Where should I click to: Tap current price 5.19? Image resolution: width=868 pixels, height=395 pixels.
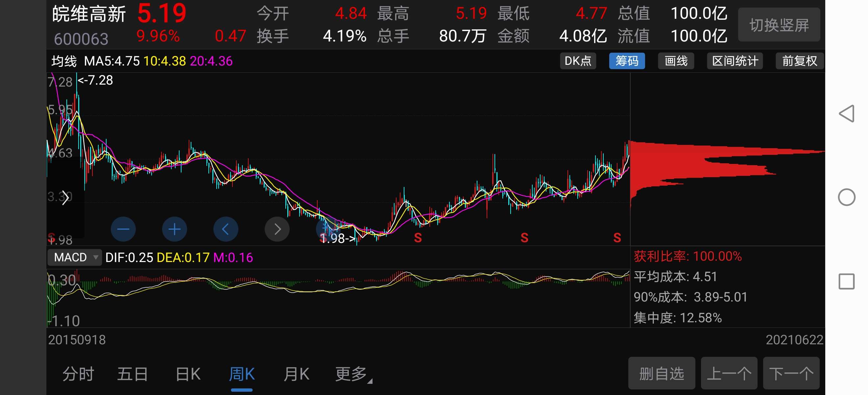[162, 13]
